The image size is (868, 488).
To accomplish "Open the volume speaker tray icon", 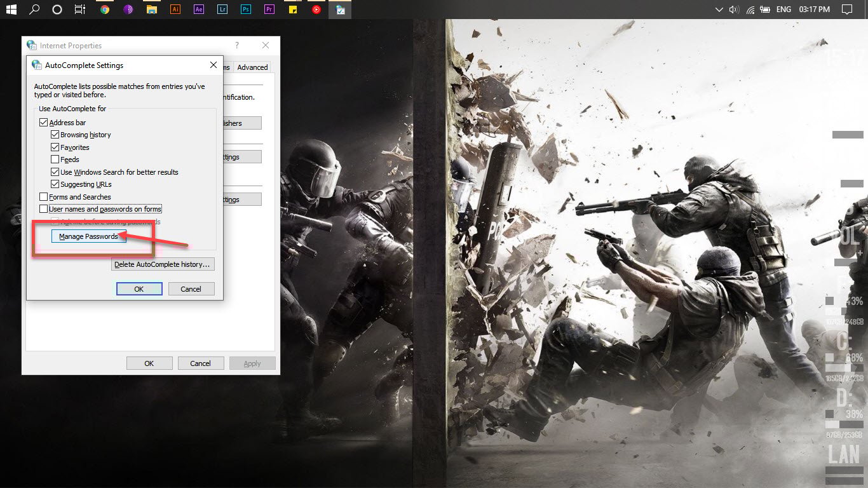I will tap(735, 10).
